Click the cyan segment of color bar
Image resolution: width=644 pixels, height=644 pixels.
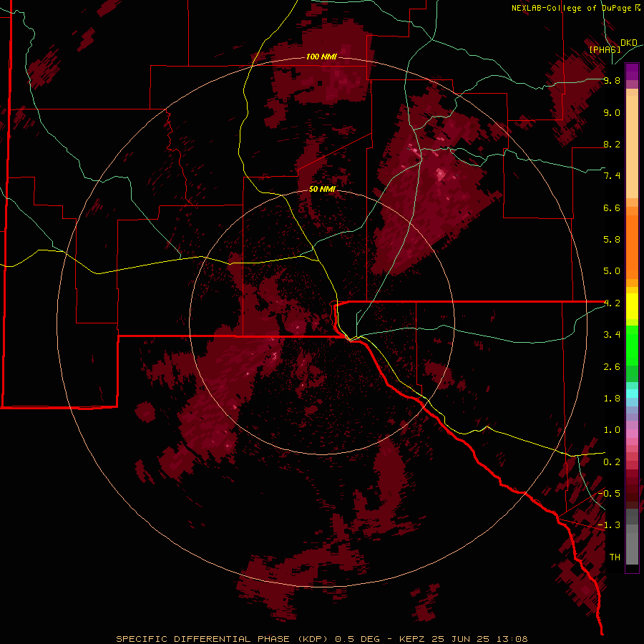(x=632, y=394)
